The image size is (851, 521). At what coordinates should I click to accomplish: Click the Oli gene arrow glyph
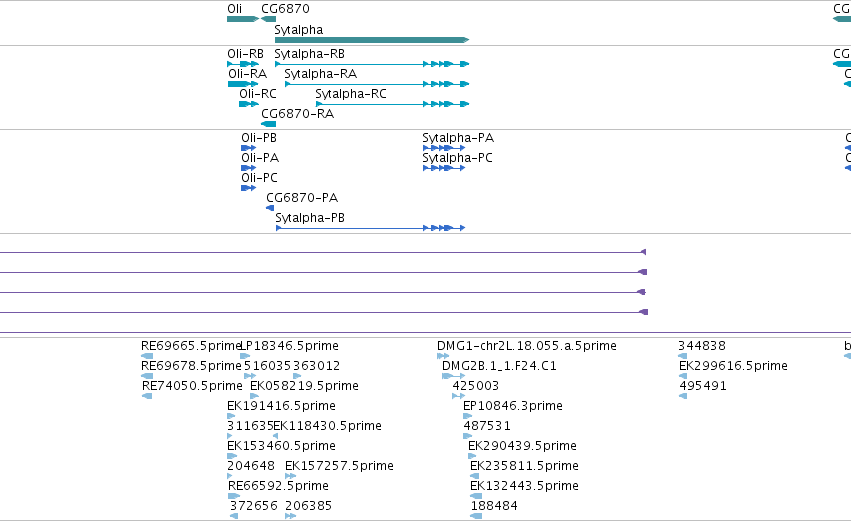(243, 19)
